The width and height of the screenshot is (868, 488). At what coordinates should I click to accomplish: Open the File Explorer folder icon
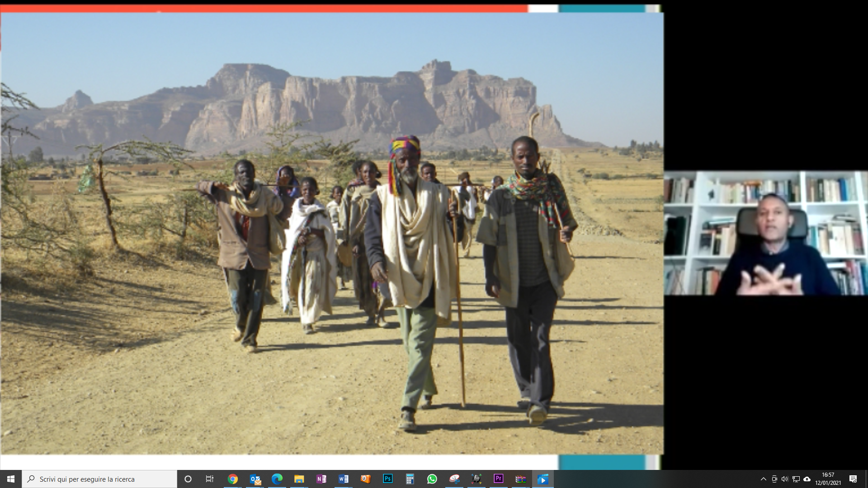coord(299,479)
